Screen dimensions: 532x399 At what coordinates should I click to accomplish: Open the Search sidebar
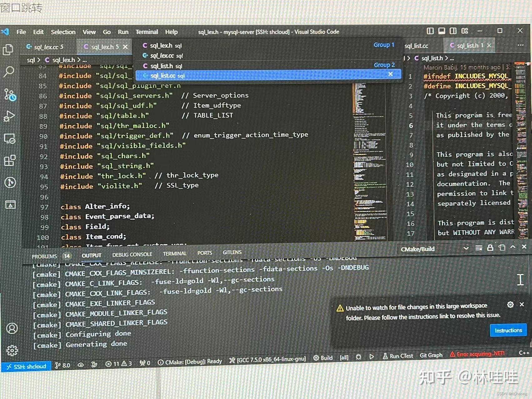[8, 72]
